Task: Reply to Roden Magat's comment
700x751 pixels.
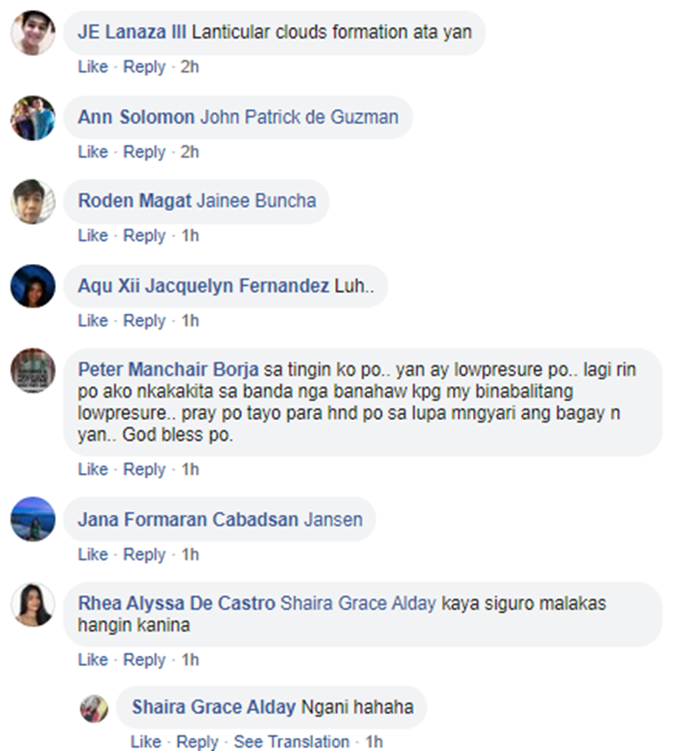Action: (x=145, y=235)
